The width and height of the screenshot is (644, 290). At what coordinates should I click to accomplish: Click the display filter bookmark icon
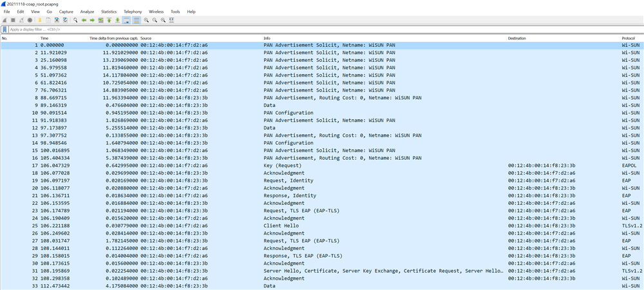click(5, 30)
